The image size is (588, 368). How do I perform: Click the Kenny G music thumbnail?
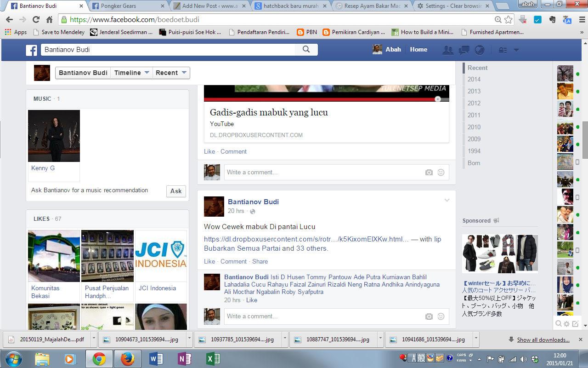(x=54, y=136)
